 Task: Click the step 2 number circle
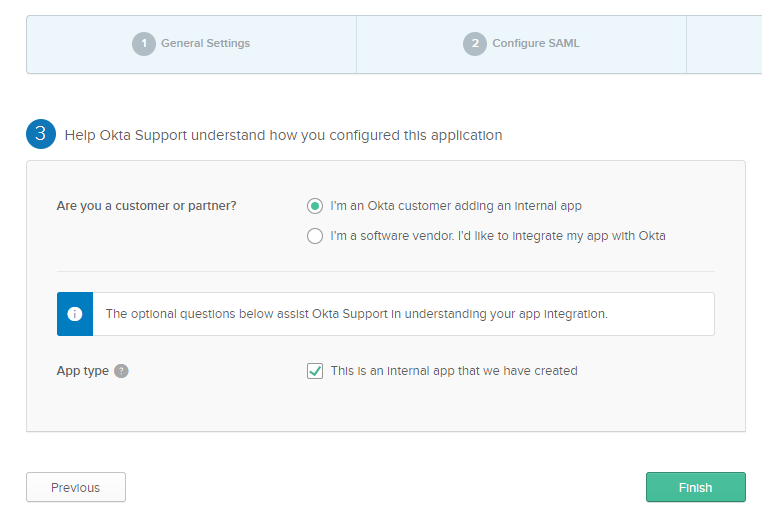pyautogui.click(x=474, y=44)
